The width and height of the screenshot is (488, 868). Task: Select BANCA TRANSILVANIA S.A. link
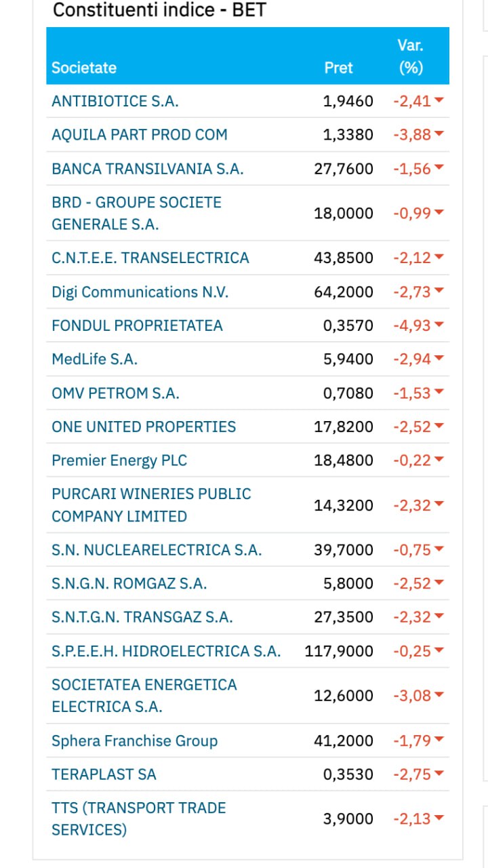(147, 169)
